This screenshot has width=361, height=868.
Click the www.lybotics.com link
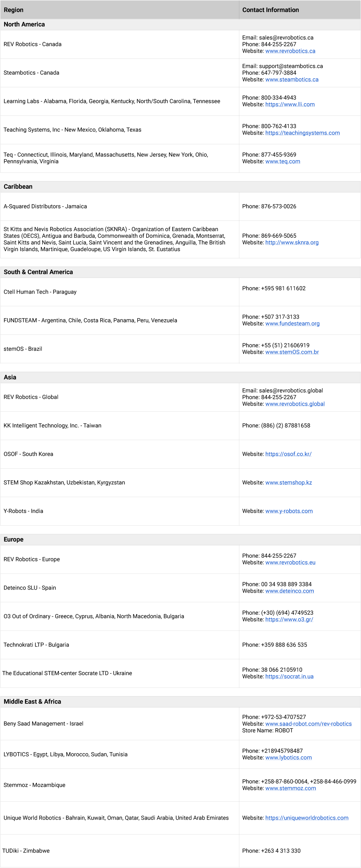click(x=288, y=758)
